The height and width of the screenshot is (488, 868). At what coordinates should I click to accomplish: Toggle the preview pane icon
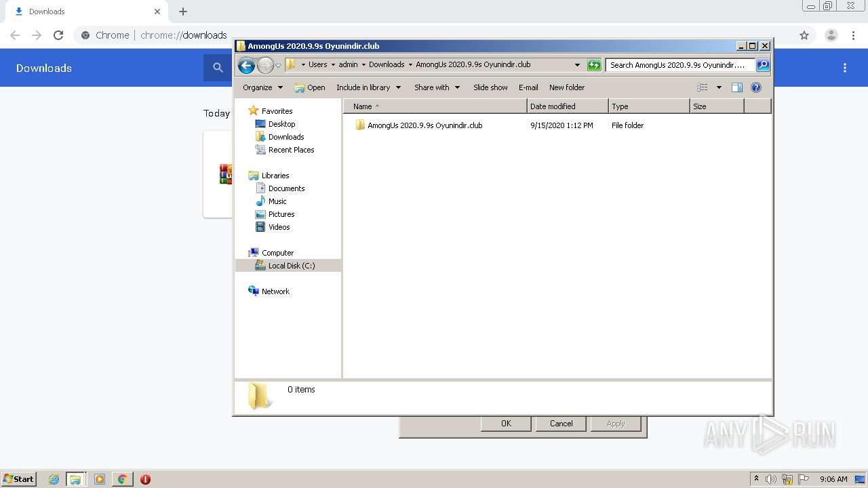[x=737, y=87]
